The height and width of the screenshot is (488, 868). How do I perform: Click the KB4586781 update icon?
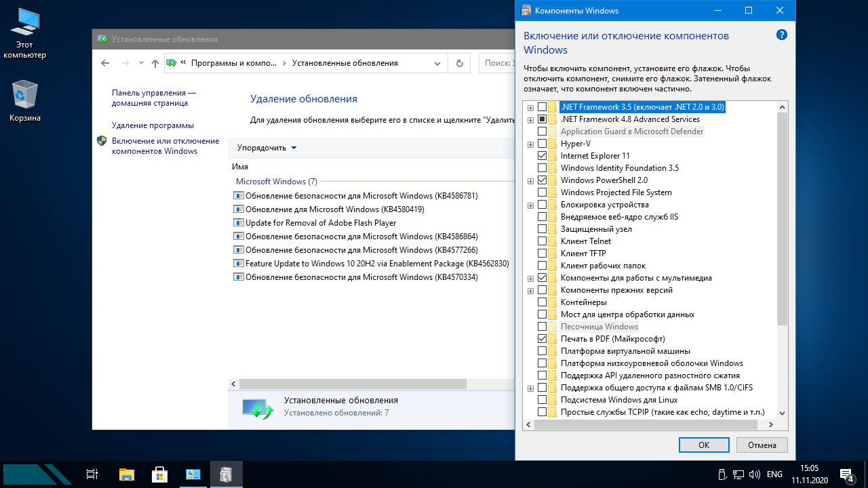click(238, 196)
